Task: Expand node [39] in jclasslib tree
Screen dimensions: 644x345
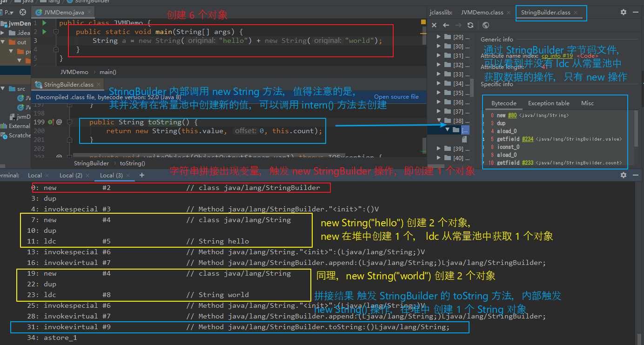Action: click(x=438, y=149)
